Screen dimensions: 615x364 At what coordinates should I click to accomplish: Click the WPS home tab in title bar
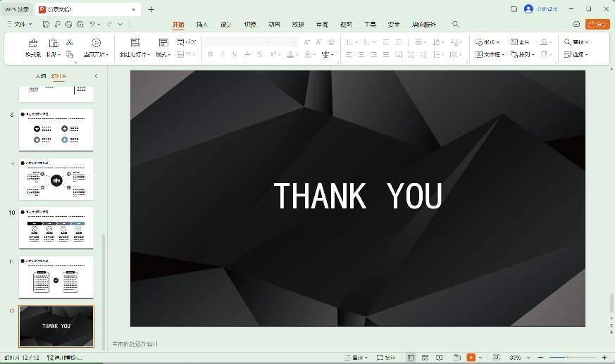point(17,9)
